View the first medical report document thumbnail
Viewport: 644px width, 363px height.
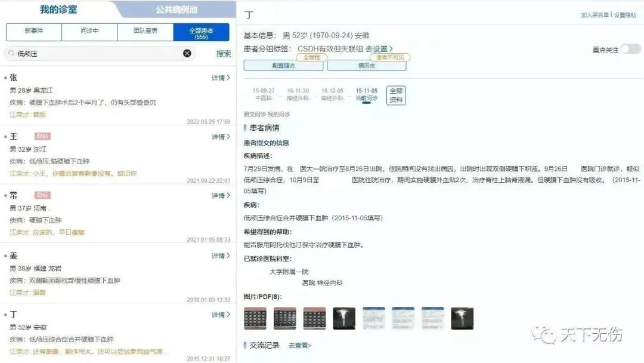coord(374,318)
